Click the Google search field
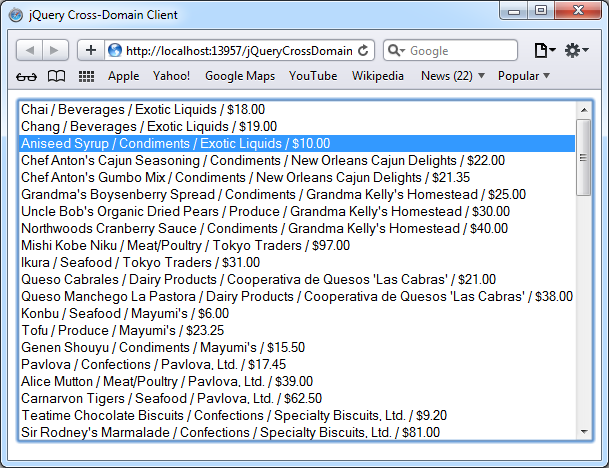 460,50
